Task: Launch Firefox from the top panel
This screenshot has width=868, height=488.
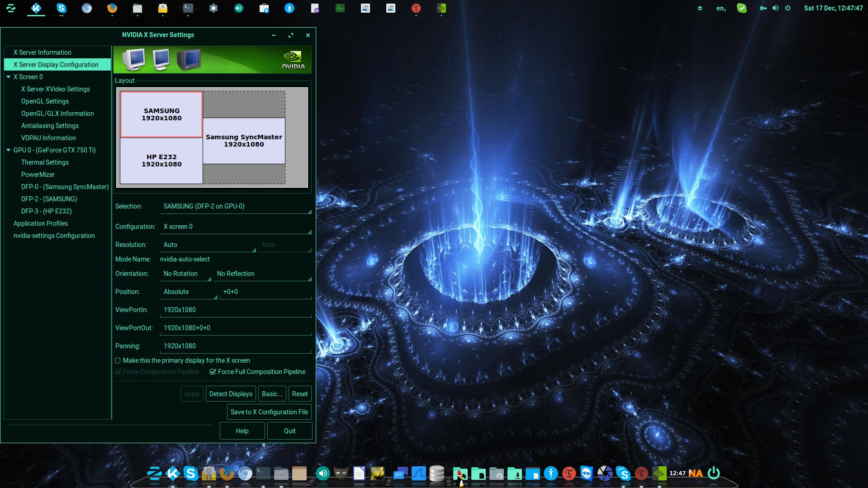Action: click(x=112, y=8)
